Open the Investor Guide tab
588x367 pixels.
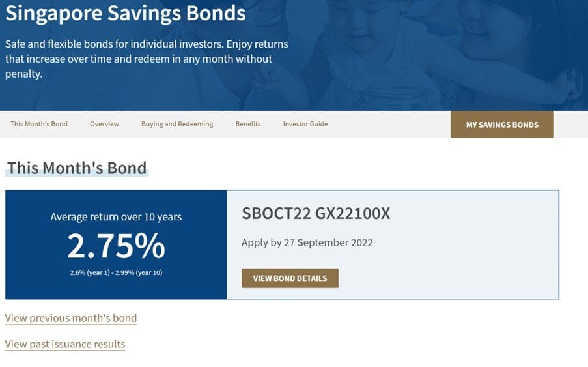coord(305,124)
